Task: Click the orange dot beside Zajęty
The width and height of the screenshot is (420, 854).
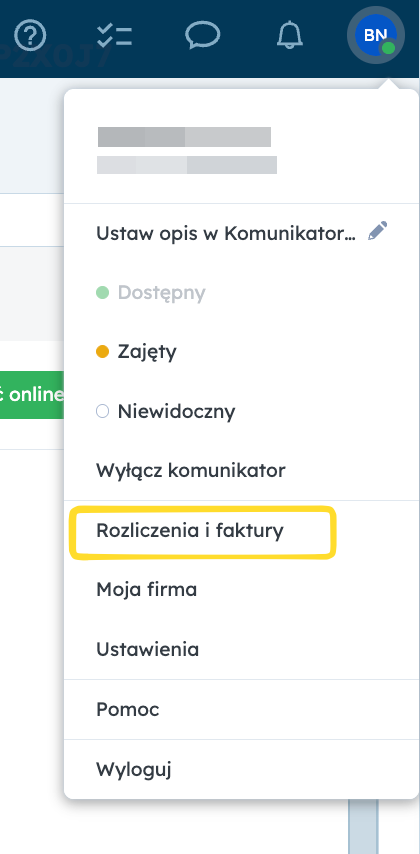Action: [102, 352]
